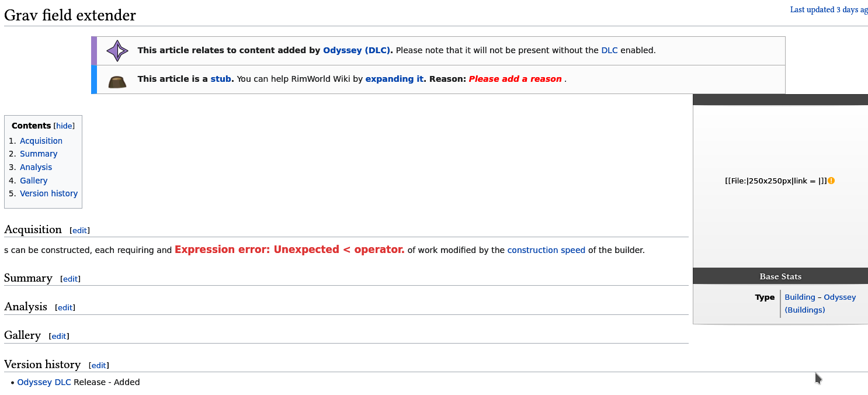The width and height of the screenshot is (868, 395).
Task: Click the purple Odyssey DLC star icon
Action: (x=117, y=51)
